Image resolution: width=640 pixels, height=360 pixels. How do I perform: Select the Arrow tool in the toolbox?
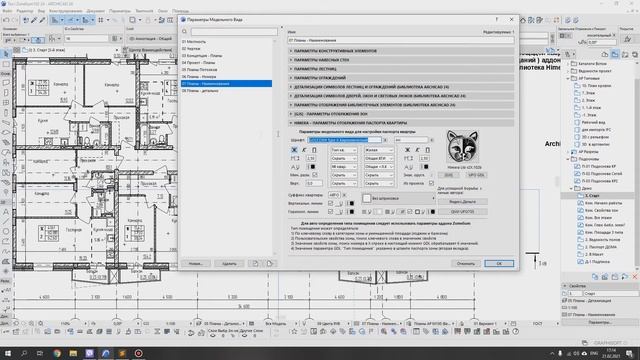pyautogui.click(x=6, y=54)
